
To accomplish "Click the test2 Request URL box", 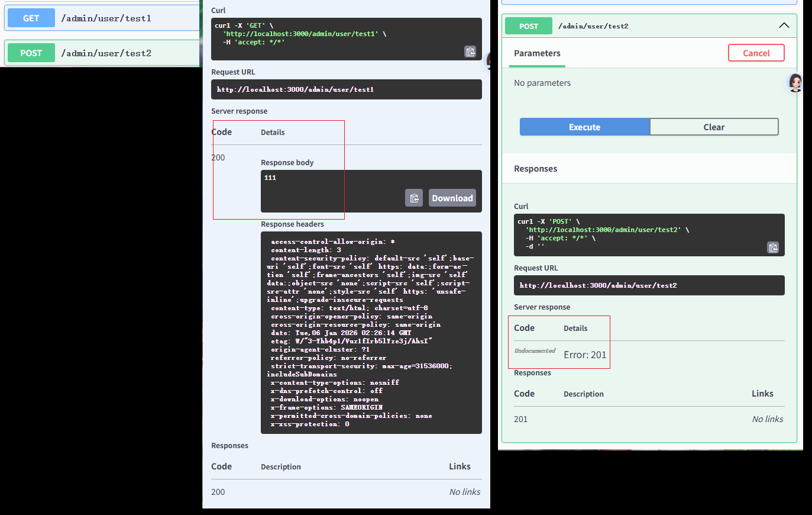I will tap(649, 285).
